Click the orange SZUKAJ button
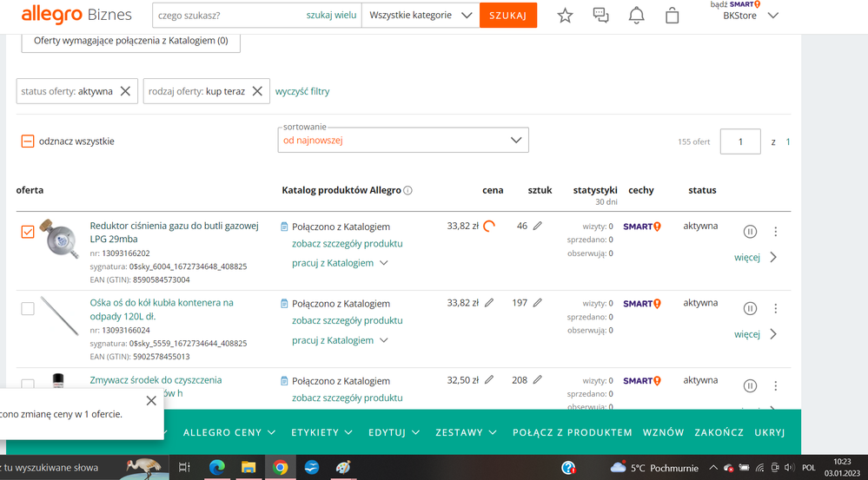Viewport: 868px width, 480px height. [508, 15]
